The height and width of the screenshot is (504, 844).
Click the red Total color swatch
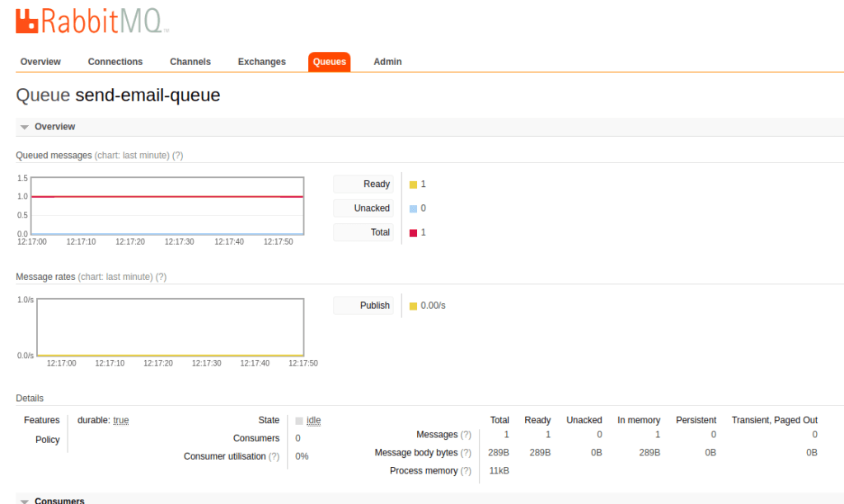pyautogui.click(x=414, y=233)
